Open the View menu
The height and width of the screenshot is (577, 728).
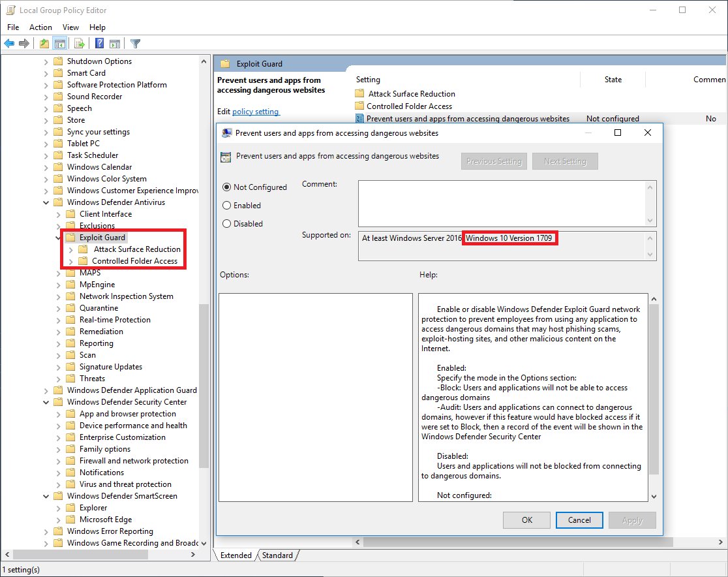(70, 27)
